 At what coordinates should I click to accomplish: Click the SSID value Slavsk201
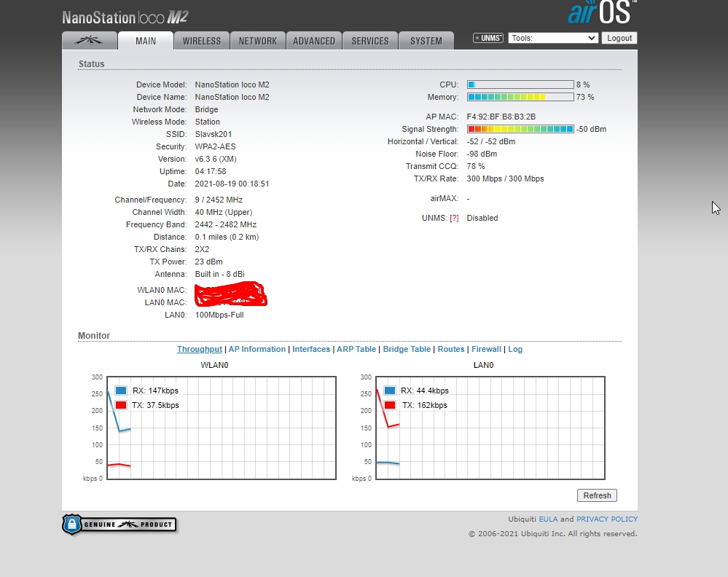tap(213, 134)
